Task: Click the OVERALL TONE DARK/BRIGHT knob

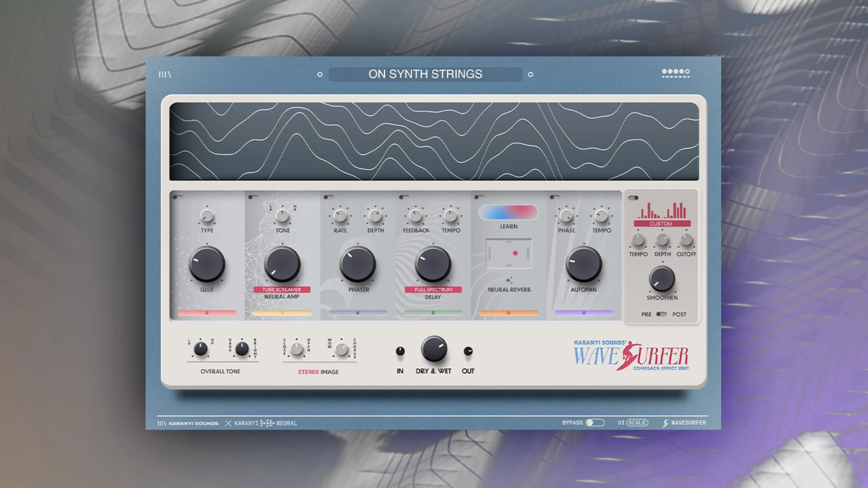Action: pyautogui.click(x=242, y=349)
